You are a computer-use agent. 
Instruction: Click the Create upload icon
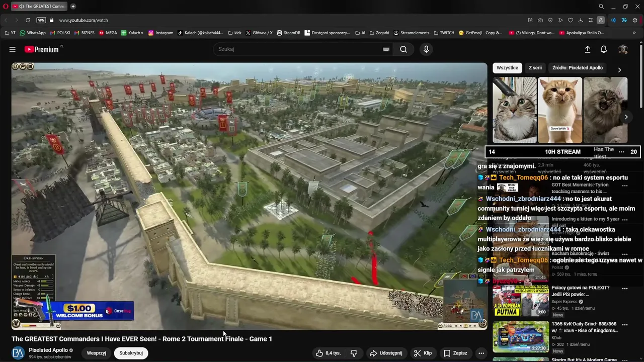(587, 49)
